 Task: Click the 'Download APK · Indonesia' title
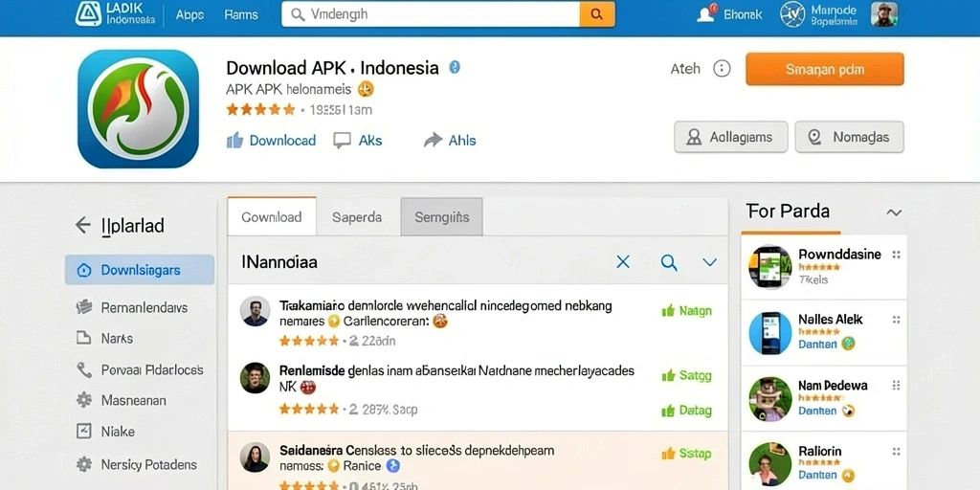(x=332, y=68)
